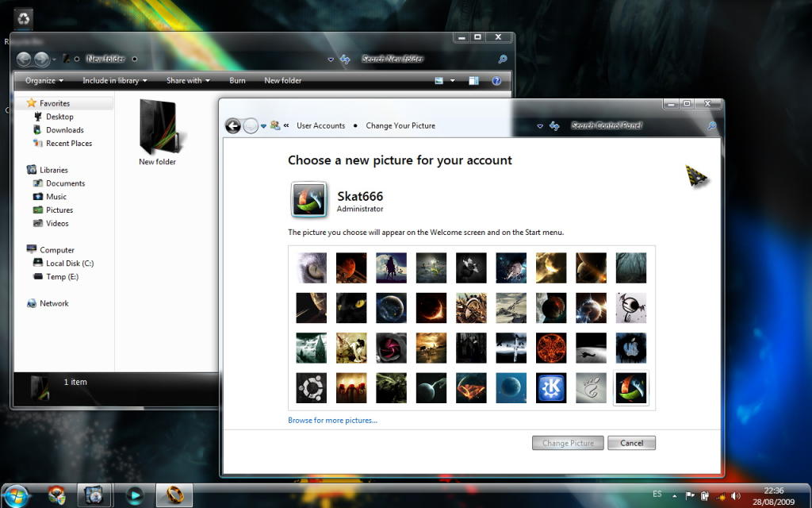Click refresh icon in New folder address bar

(345, 59)
